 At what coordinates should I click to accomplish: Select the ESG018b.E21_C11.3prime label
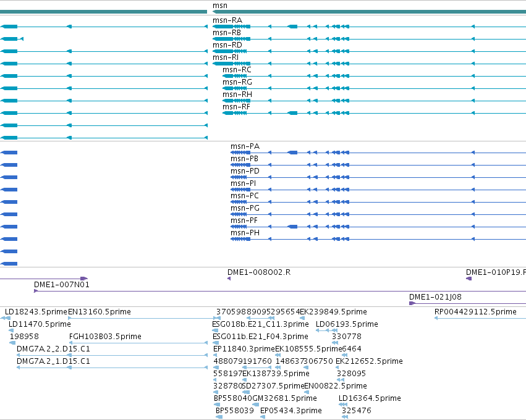[x=260, y=324]
